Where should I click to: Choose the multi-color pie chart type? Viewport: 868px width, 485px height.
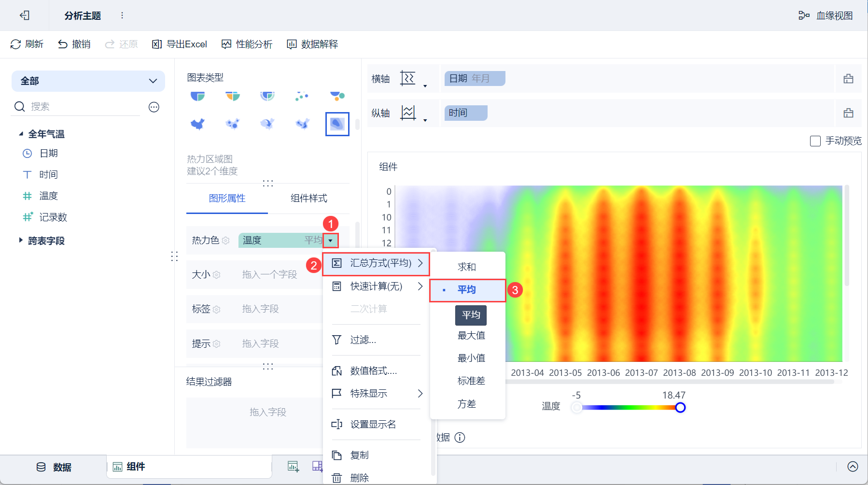[232, 96]
